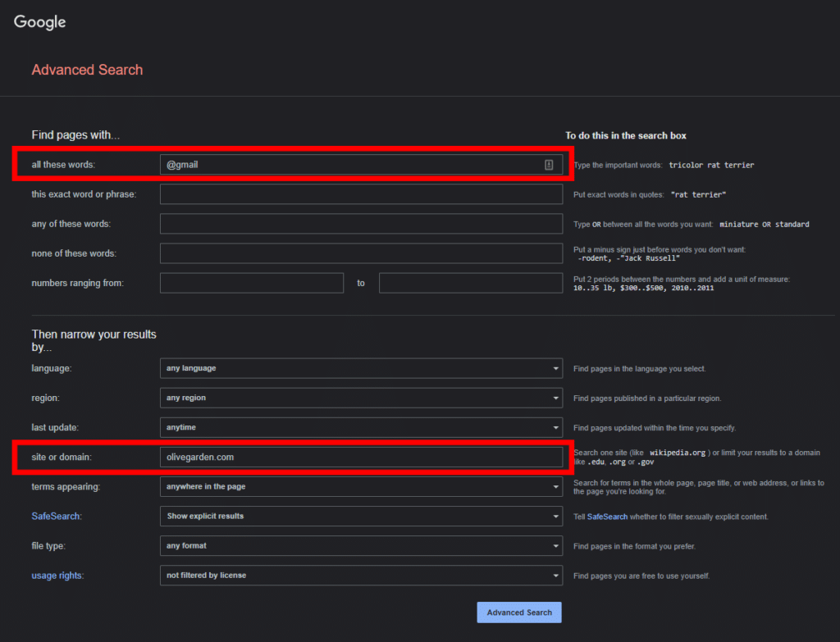The height and width of the screenshot is (642, 840).
Task: Click the 'Advanced Search' page heading
Action: (87, 70)
